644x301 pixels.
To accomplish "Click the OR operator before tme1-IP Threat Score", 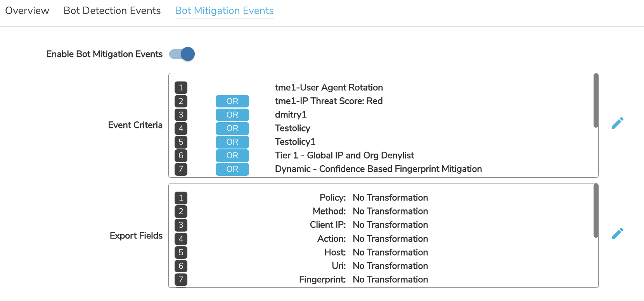I will click(x=232, y=101).
